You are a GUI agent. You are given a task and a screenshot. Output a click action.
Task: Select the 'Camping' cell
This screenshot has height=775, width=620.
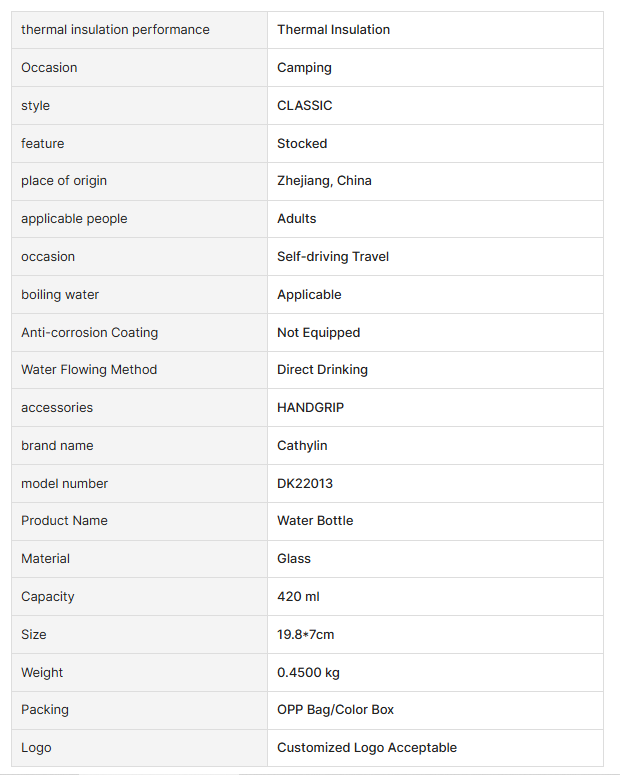304,68
